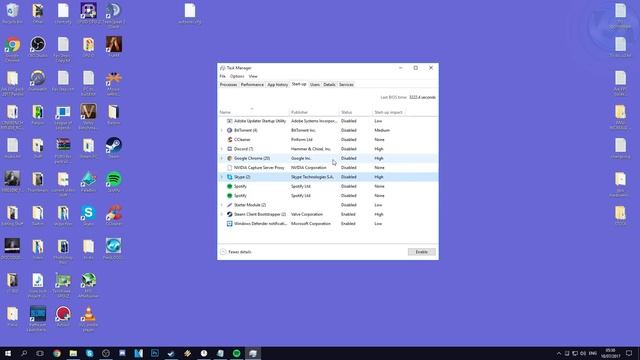
Task: Expand the BitTorrent (4) group
Action: (x=222, y=130)
